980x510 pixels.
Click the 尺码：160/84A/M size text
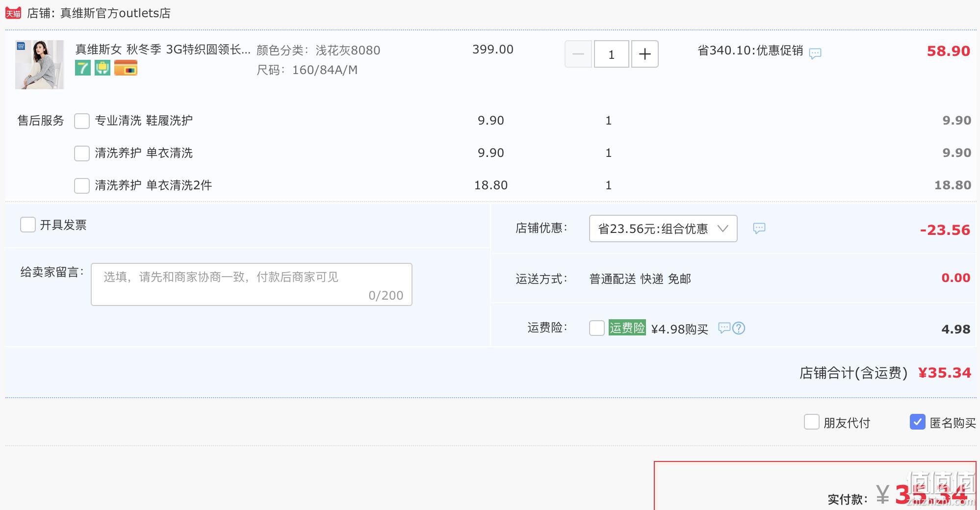(x=307, y=70)
